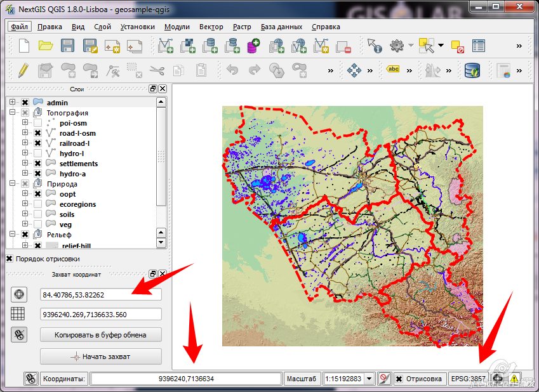Click Копировать в буфер обмена button

(x=101, y=335)
